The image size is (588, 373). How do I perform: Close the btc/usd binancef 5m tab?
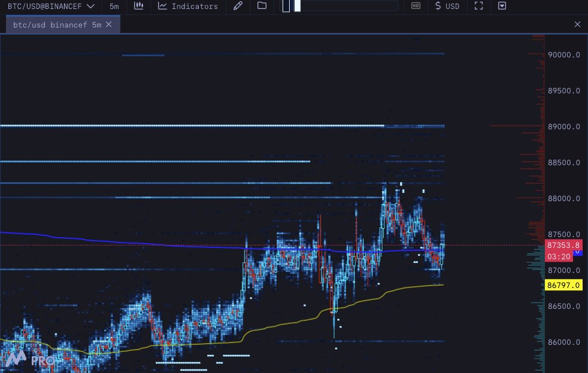[109, 25]
